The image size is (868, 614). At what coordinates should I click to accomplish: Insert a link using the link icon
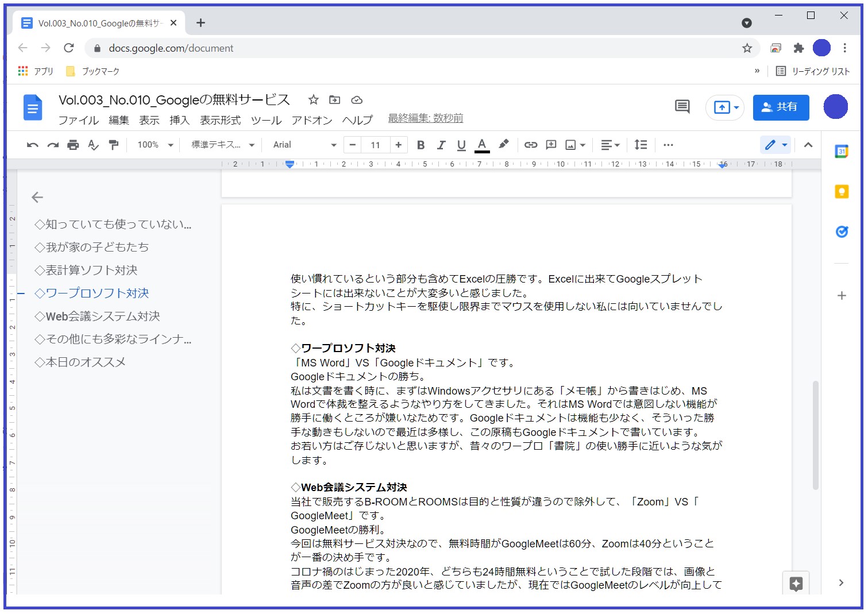tap(531, 145)
